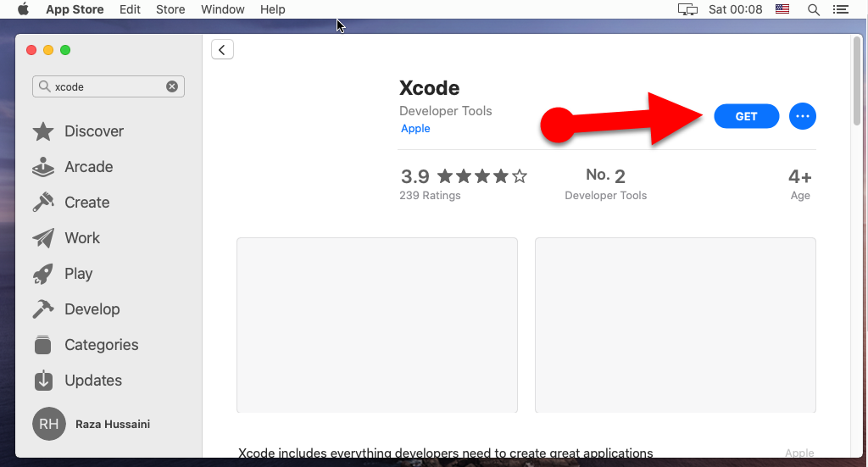Open the Create section label
The width and height of the screenshot is (868, 467).
[x=87, y=203]
